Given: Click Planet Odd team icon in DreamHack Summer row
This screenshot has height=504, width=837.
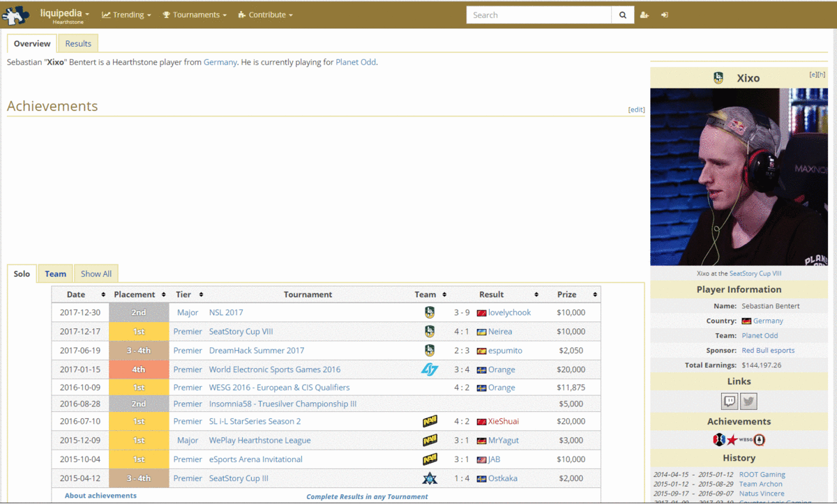Looking at the screenshot, I should (x=430, y=351).
